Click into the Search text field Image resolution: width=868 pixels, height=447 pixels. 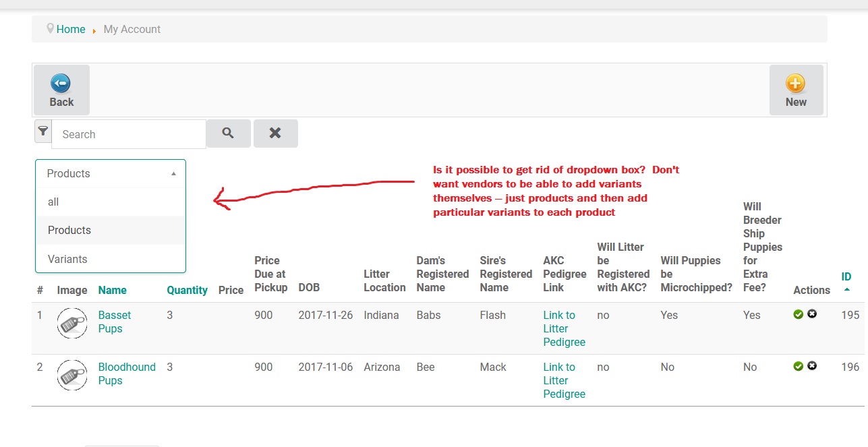tap(129, 134)
